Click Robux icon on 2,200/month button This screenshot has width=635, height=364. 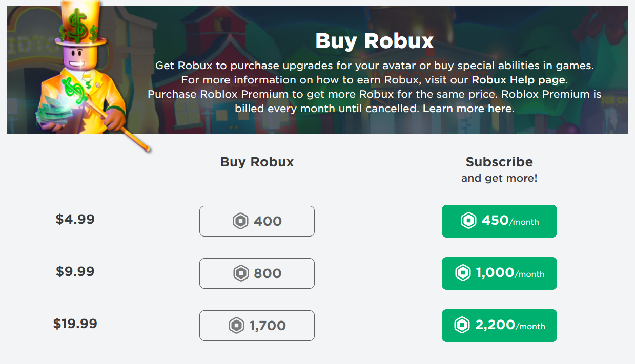[x=462, y=325]
